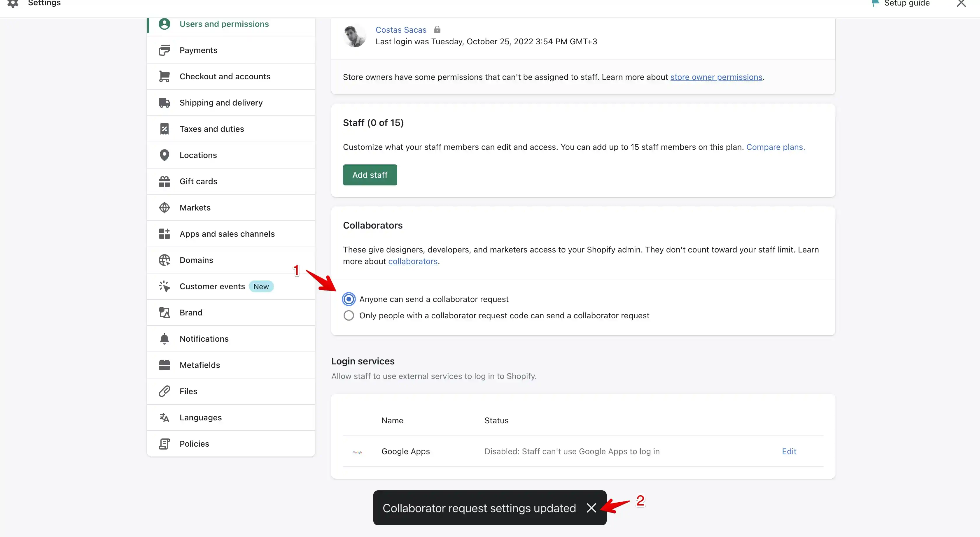Navigate to Locations settings
This screenshot has height=537, width=980.
pos(231,155)
